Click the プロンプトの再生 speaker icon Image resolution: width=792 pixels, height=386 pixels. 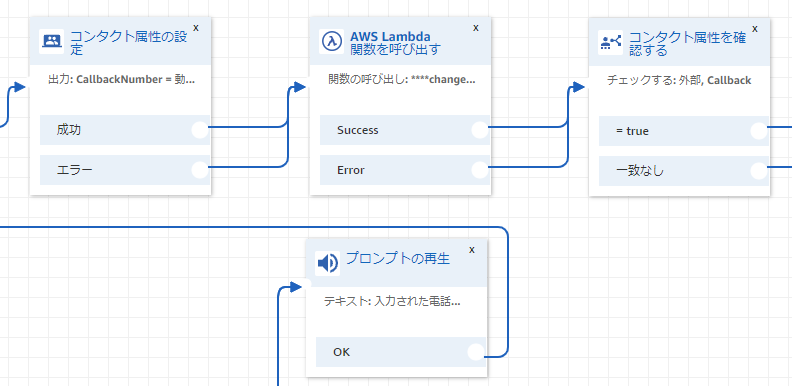327,263
